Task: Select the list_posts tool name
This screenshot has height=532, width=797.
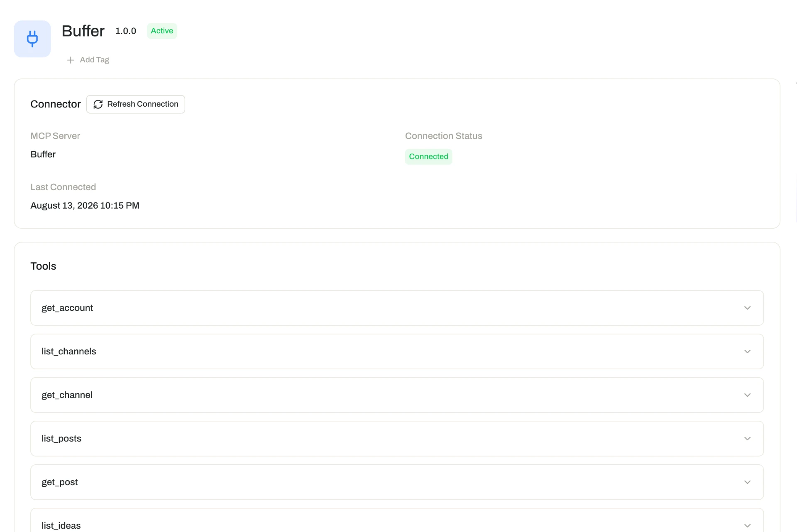Action: (61, 439)
